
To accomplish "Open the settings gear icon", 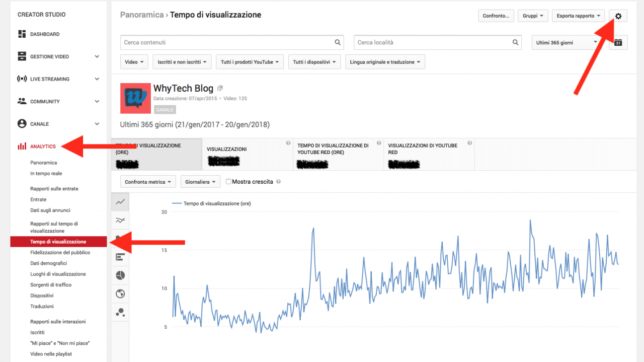I will [618, 16].
